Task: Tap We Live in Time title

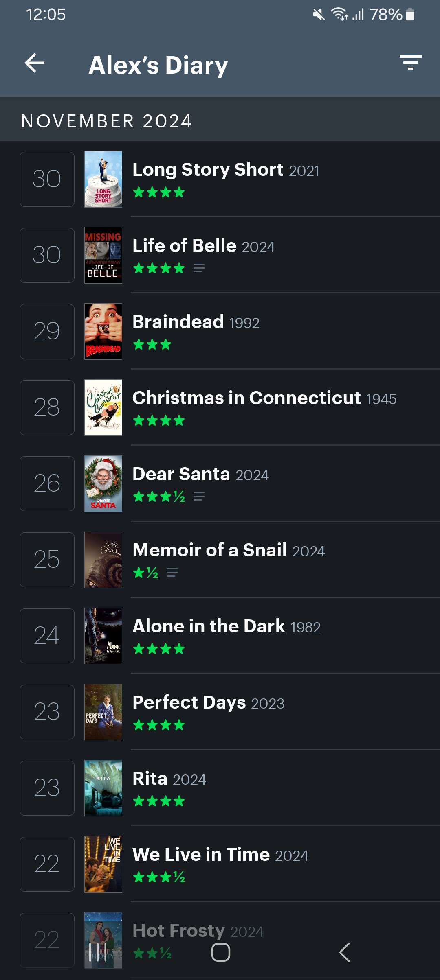Action: 201,855
